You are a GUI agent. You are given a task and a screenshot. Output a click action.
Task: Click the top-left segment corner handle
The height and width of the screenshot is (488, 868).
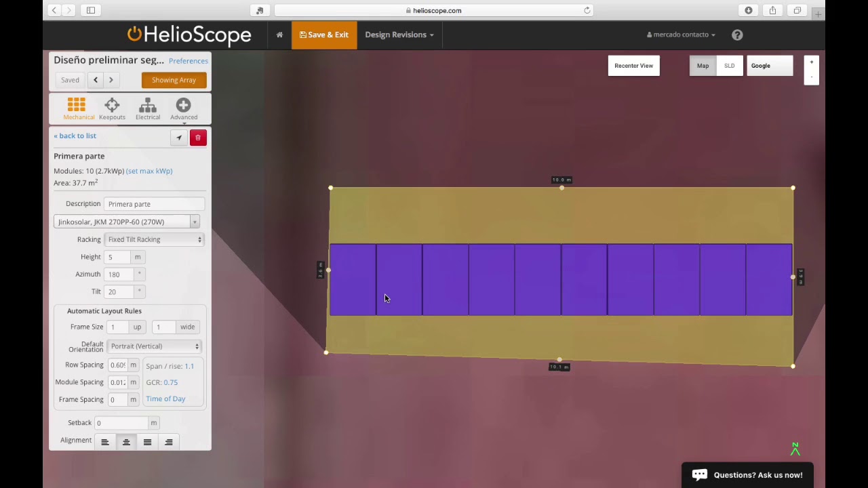point(330,188)
